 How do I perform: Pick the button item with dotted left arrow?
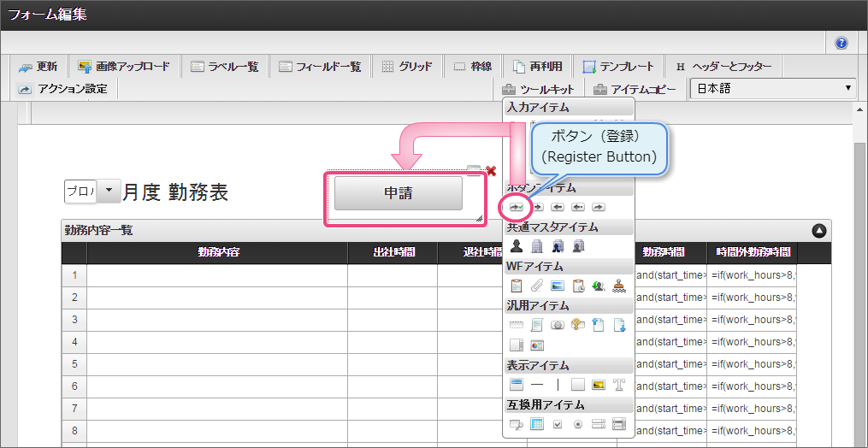(578, 207)
